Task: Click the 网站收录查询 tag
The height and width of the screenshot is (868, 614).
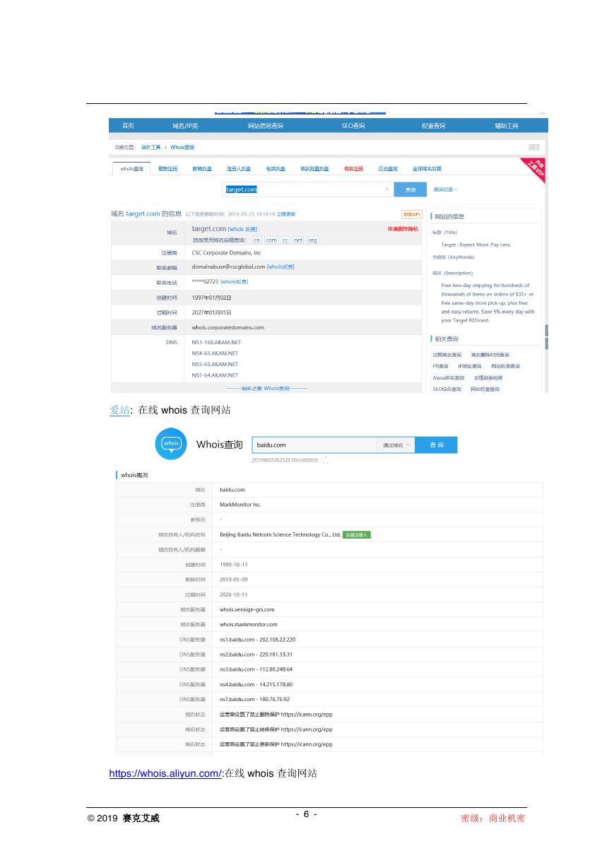Action: click(x=505, y=366)
